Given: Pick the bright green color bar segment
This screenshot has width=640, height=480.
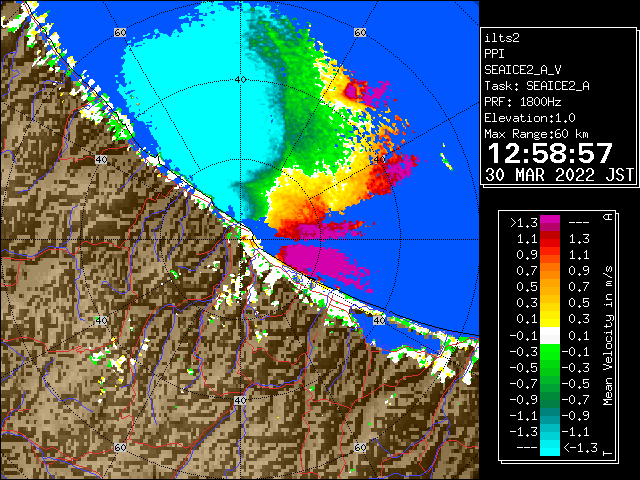Looking at the screenshot, I should coord(550,352).
